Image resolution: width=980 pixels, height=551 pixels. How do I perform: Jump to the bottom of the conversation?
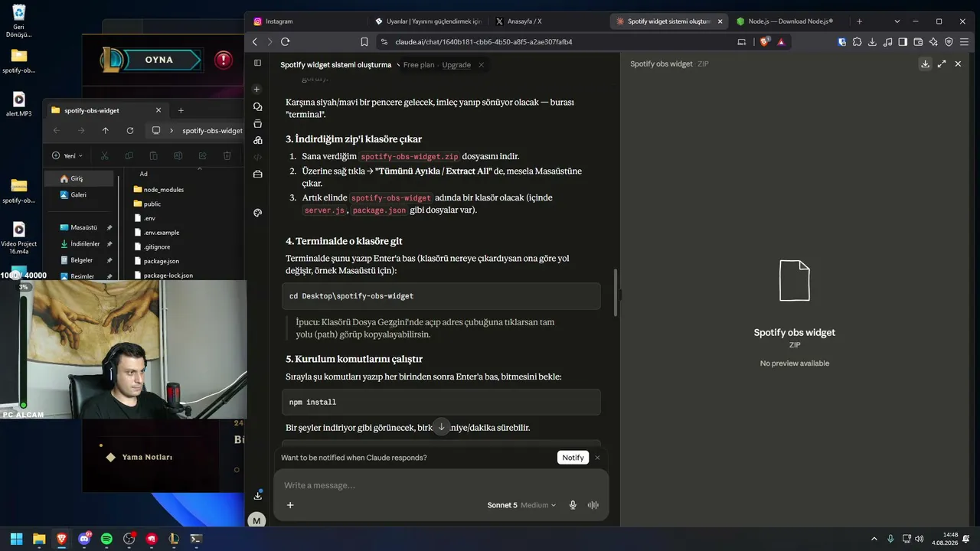pyautogui.click(x=441, y=427)
